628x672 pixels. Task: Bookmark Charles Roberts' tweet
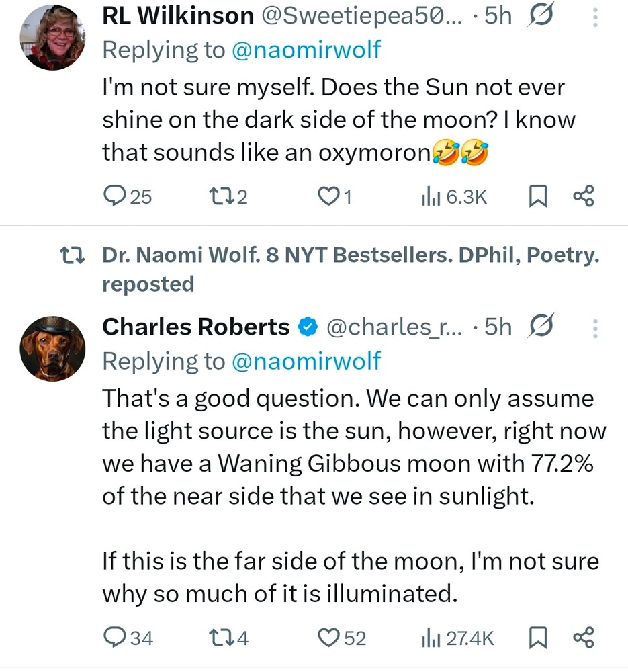coord(538,637)
